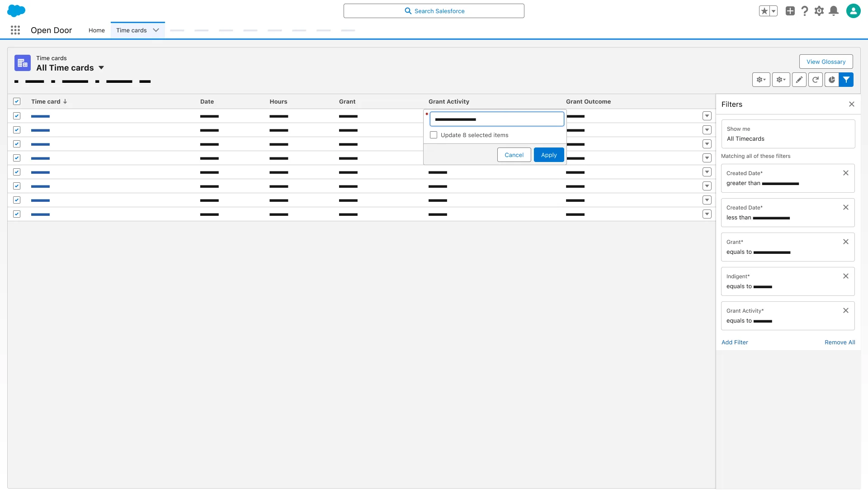The height and width of the screenshot is (490, 868).
Task: Open the second gear display settings menu
Action: click(781, 80)
